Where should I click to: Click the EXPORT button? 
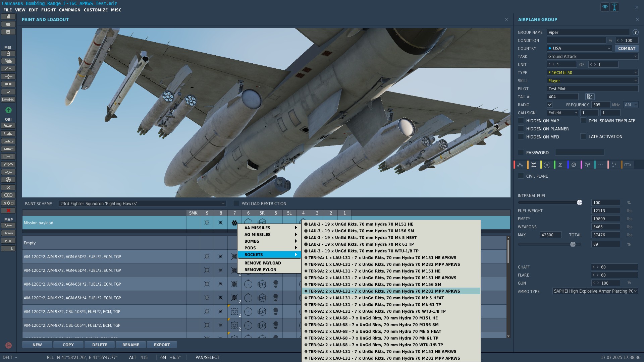(162, 345)
